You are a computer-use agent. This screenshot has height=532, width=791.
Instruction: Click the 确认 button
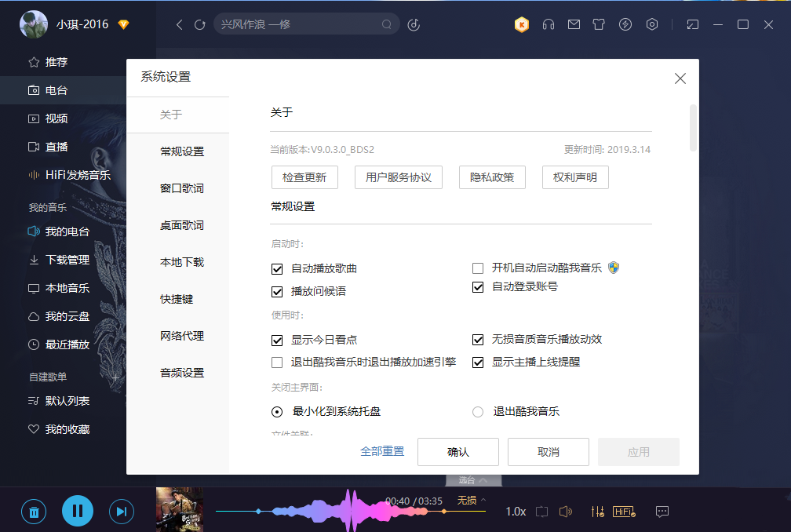tap(458, 452)
